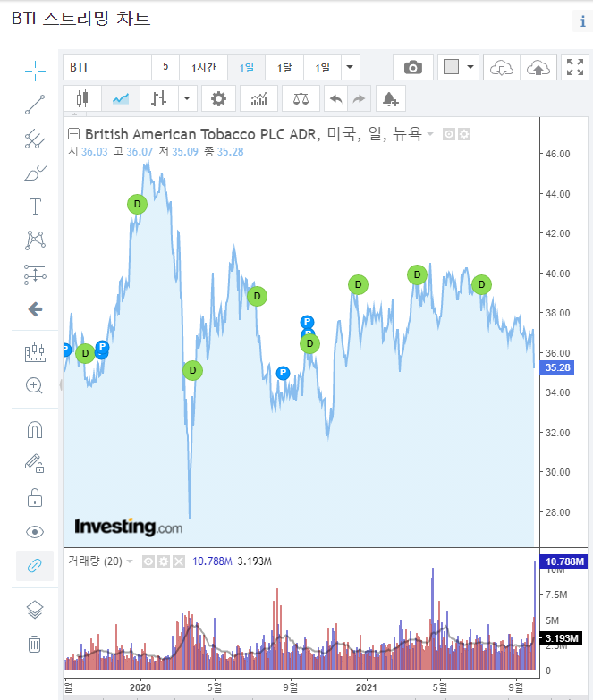Toggle stay in drawing mode pencil-lock

(x=35, y=463)
